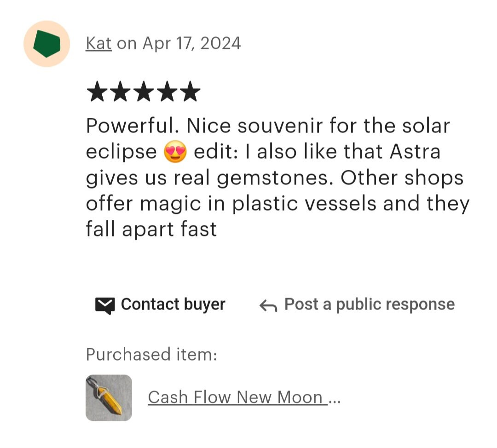The height and width of the screenshot is (448, 497).
Task: Click the second star in the rating
Action: point(121,91)
